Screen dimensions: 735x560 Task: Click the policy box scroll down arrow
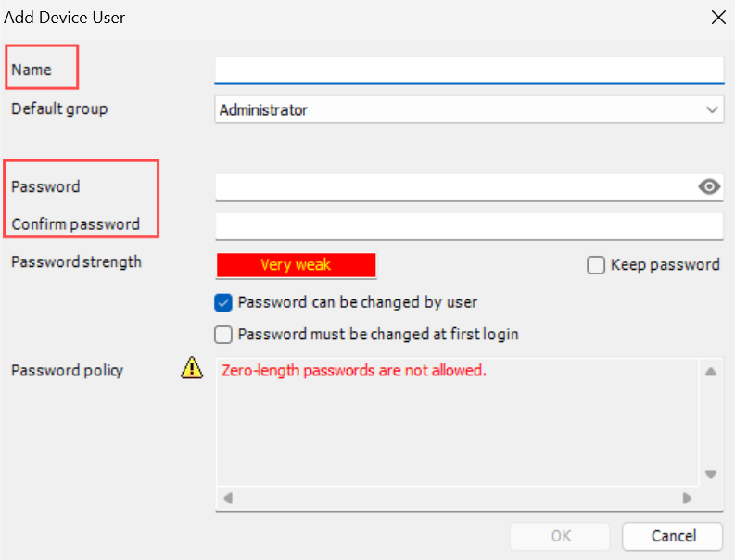pyautogui.click(x=711, y=474)
